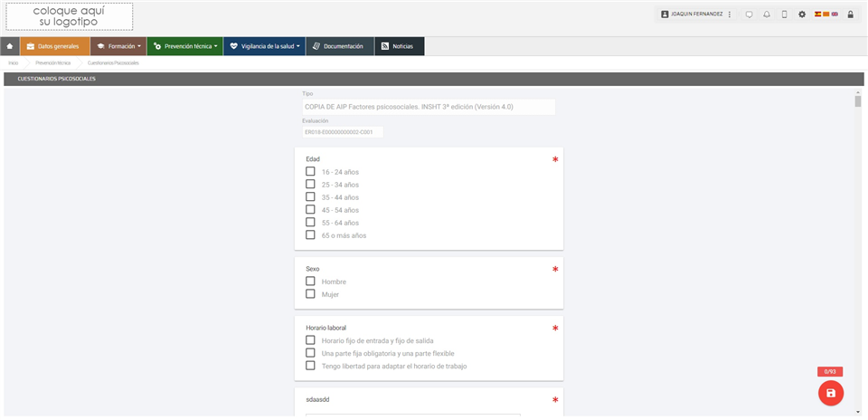Switch language with the Spanish flag
The image size is (868, 420).
(x=817, y=14)
